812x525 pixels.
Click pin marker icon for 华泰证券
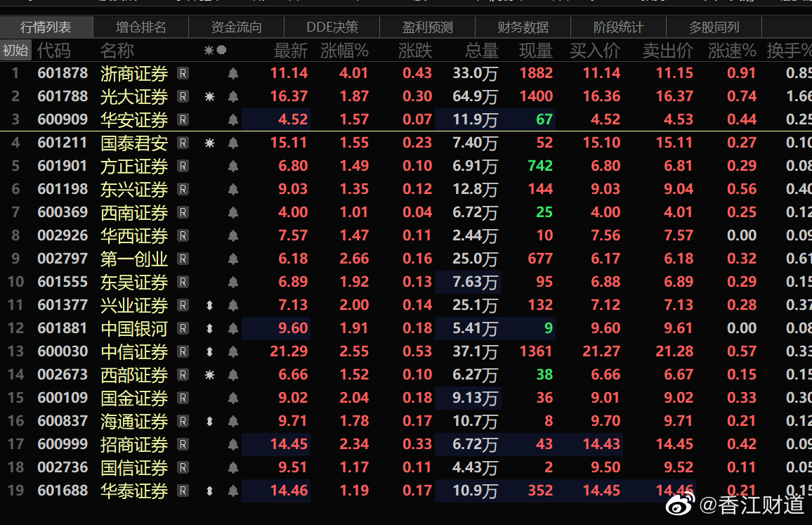click(209, 491)
